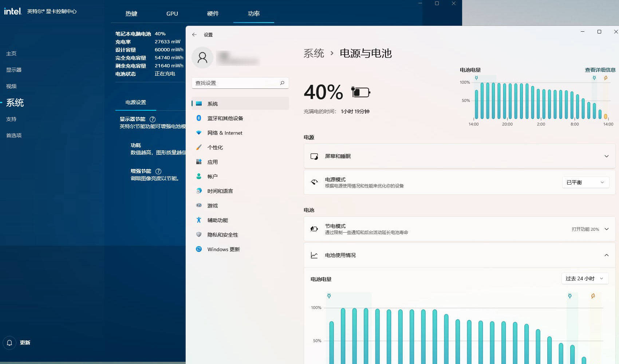Screen dimensions: 619x364
Task: Click the search magnifier icon in Settings
Action: click(282, 83)
